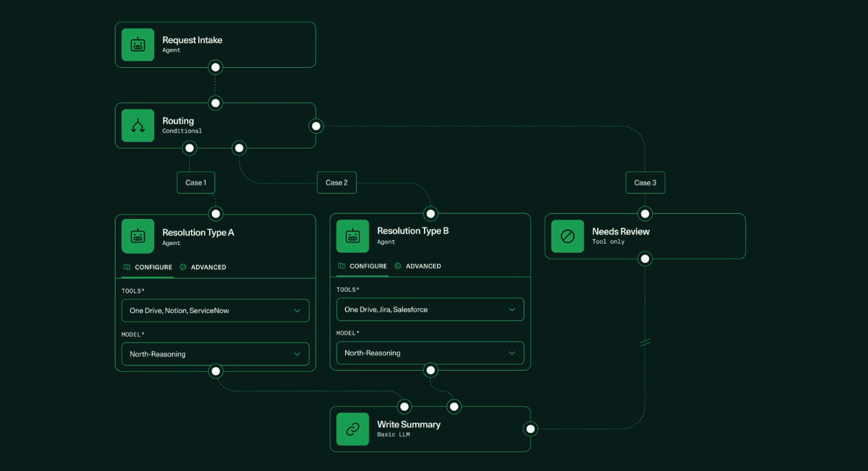Image resolution: width=868 pixels, height=471 pixels.
Task: Click the Case 2 branch label
Action: coord(336,183)
